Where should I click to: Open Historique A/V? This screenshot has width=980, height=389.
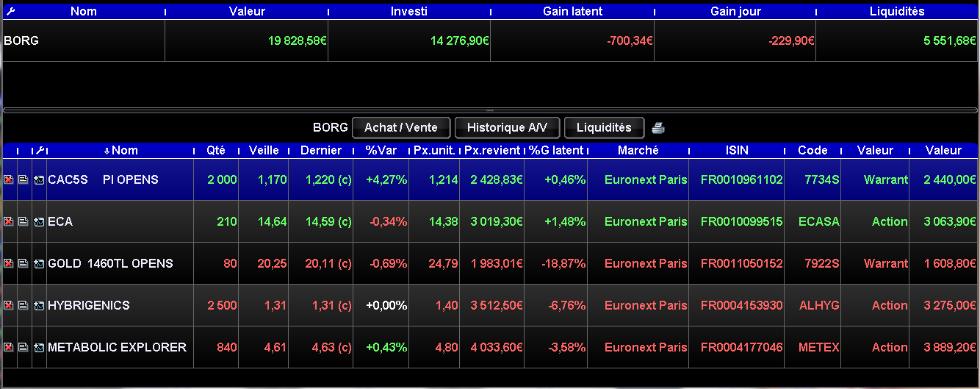(507, 127)
